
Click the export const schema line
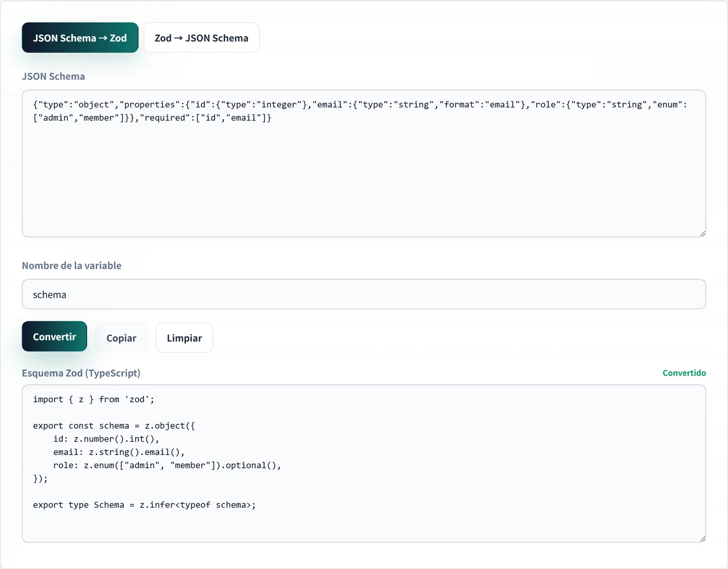click(x=114, y=426)
